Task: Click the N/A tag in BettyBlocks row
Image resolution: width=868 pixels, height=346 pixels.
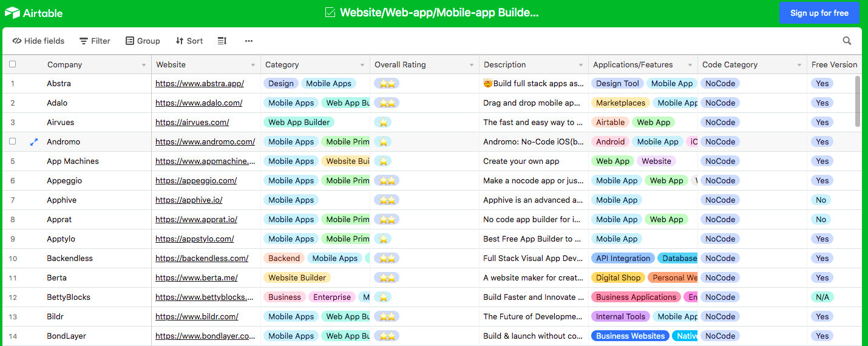Action: (822, 297)
